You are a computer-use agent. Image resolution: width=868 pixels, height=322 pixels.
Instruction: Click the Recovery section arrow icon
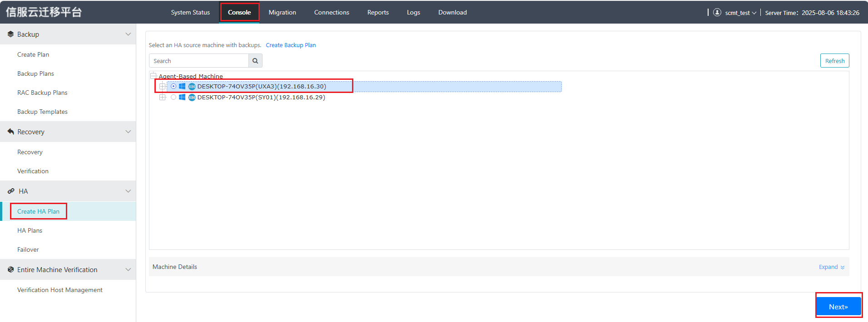click(x=10, y=132)
